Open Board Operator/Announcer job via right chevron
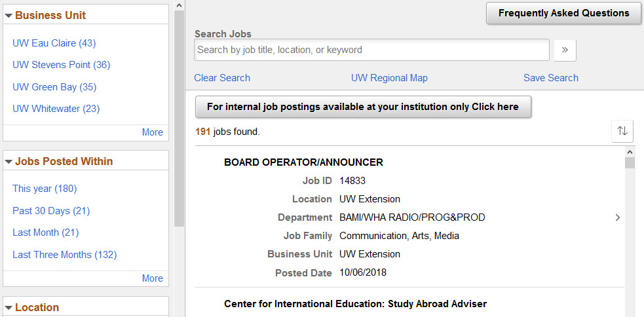The image size is (644, 317). [x=617, y=217]
